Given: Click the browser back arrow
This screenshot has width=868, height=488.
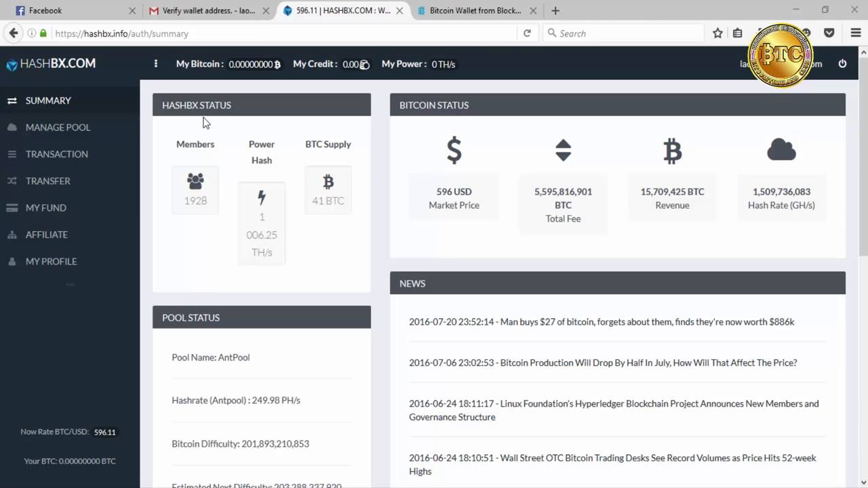Looking at the screenshot, I should 14,33.
